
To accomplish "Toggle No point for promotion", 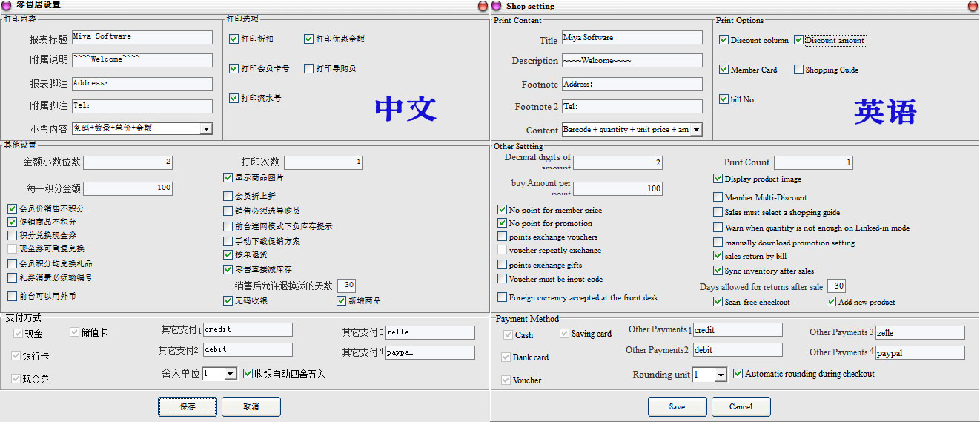I will [x=503, y=223].
